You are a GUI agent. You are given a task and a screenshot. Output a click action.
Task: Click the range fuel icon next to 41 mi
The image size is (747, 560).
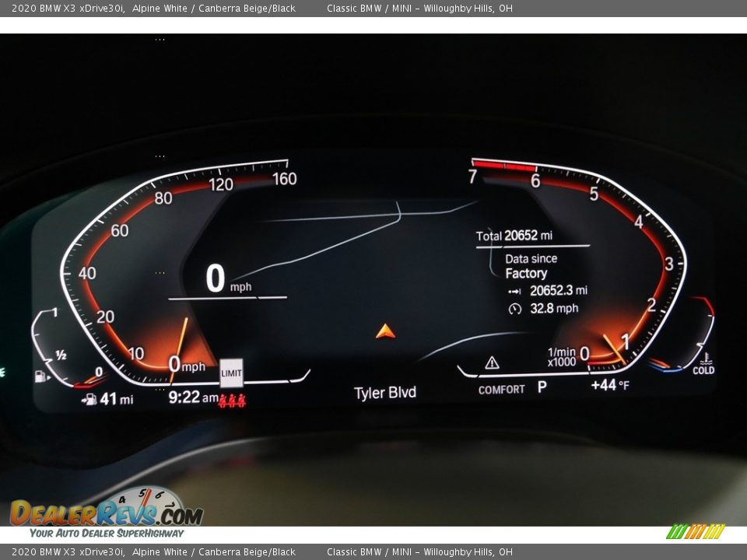[89, 399]
